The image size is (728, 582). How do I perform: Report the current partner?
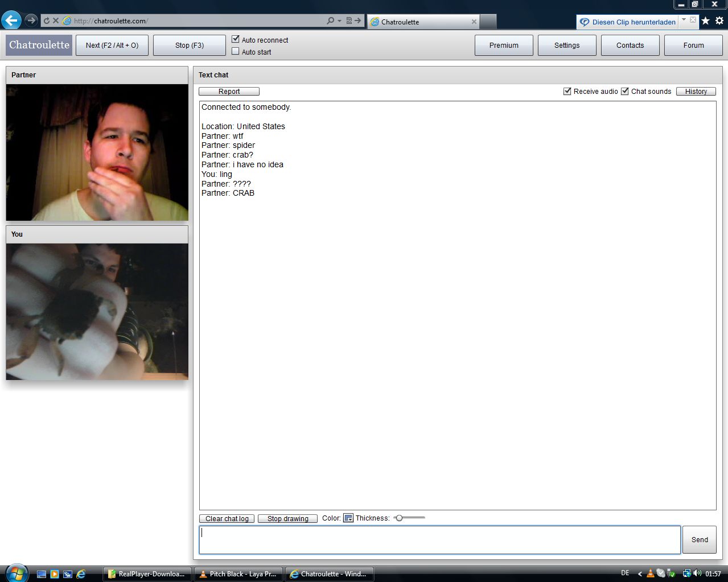point(229,91)
